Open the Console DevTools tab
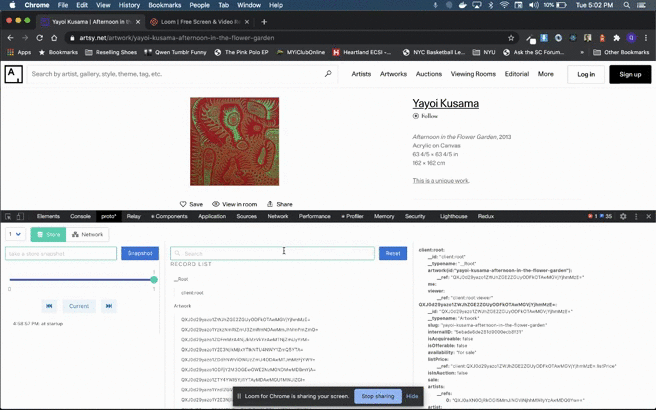Image resolution: width=656 pixels, height=410 pixels. click(80, 216)
